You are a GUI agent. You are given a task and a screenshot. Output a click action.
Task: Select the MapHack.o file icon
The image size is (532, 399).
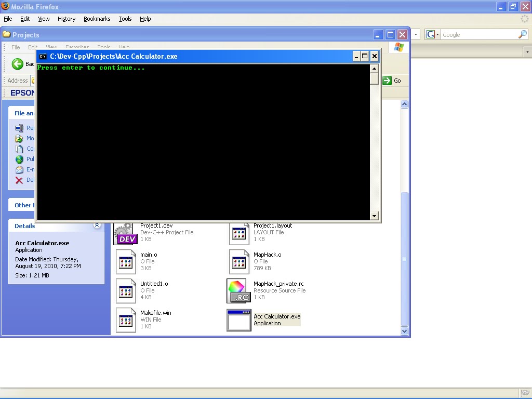239,262
